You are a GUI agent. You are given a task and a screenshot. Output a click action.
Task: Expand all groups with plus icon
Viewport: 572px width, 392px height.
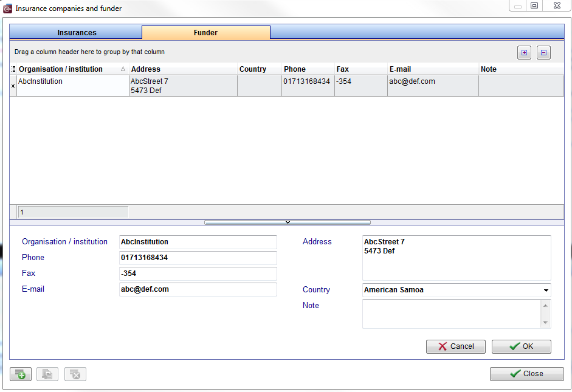click(x=524, y=52)
